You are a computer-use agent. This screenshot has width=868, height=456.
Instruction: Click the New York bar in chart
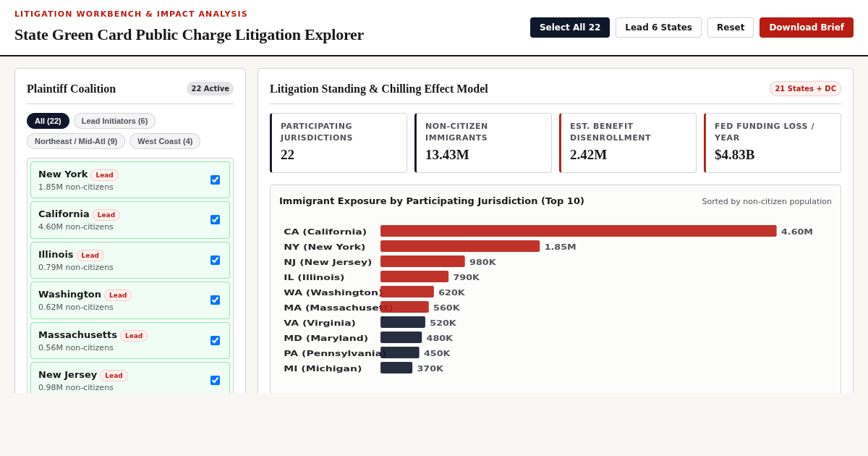(460, 246)
